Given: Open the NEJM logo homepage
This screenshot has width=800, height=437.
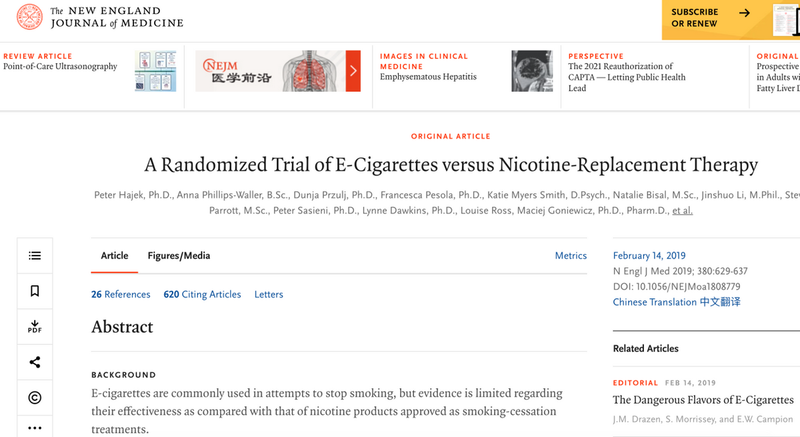Looking at the screenshot, I should 99,17.
